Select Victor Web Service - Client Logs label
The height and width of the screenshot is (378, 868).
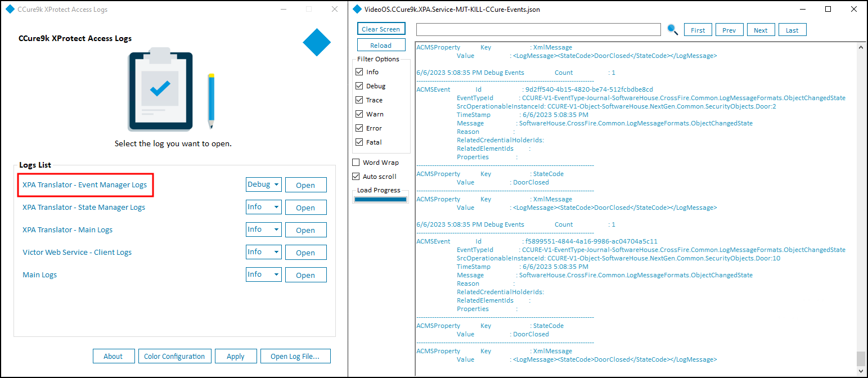pyautogui.click(x=77, y=252)
